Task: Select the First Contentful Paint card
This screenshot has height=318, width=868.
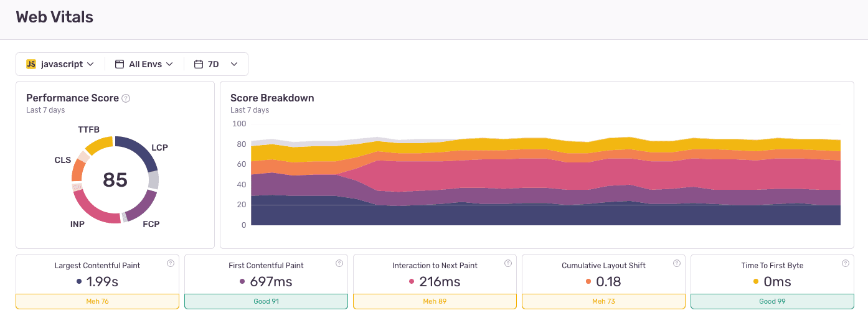Action: pyautogui.click(x=266, y=281)
